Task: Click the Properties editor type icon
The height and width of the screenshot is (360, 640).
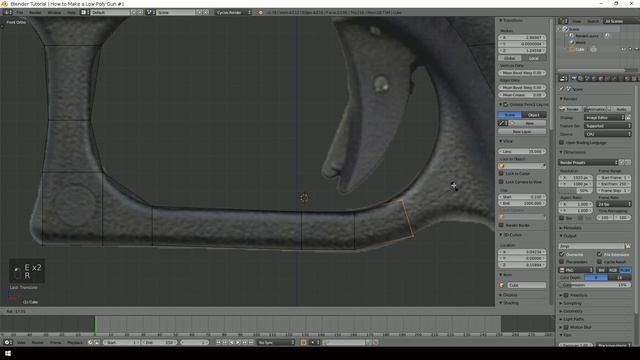Action: coord(563,78)
